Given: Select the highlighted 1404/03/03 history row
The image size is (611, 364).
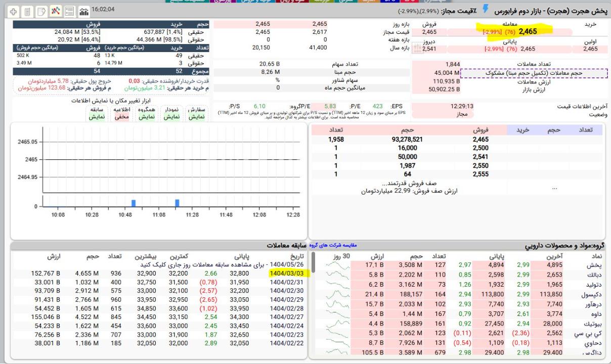Looking at the screenshot, I should [286, 273].
